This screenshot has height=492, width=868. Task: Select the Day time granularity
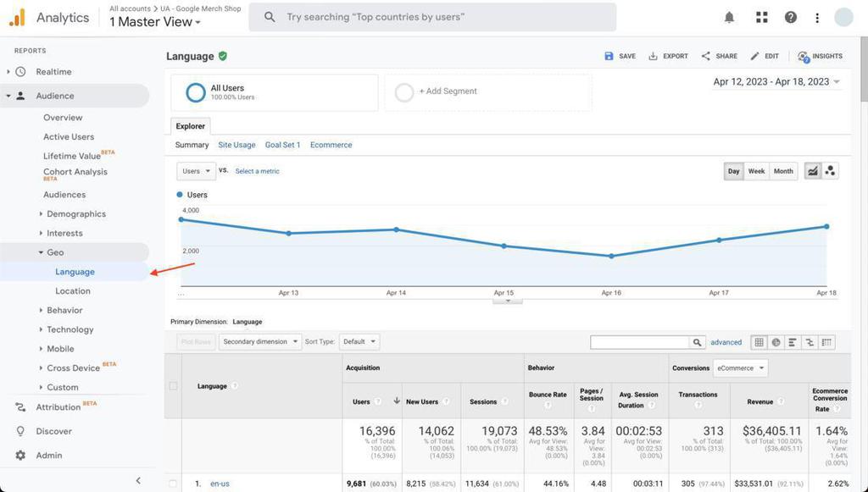733,171
